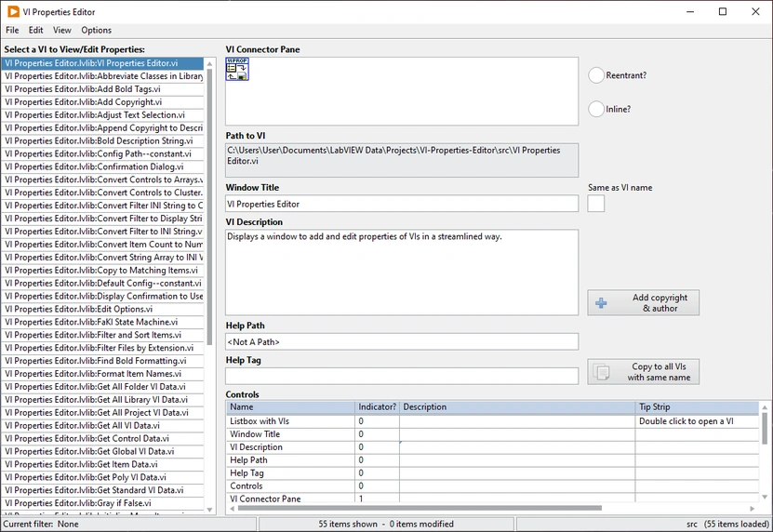Click 'Double click to open a VI' tip strip cell
This screenshot has height=532, width=773.
697,421
